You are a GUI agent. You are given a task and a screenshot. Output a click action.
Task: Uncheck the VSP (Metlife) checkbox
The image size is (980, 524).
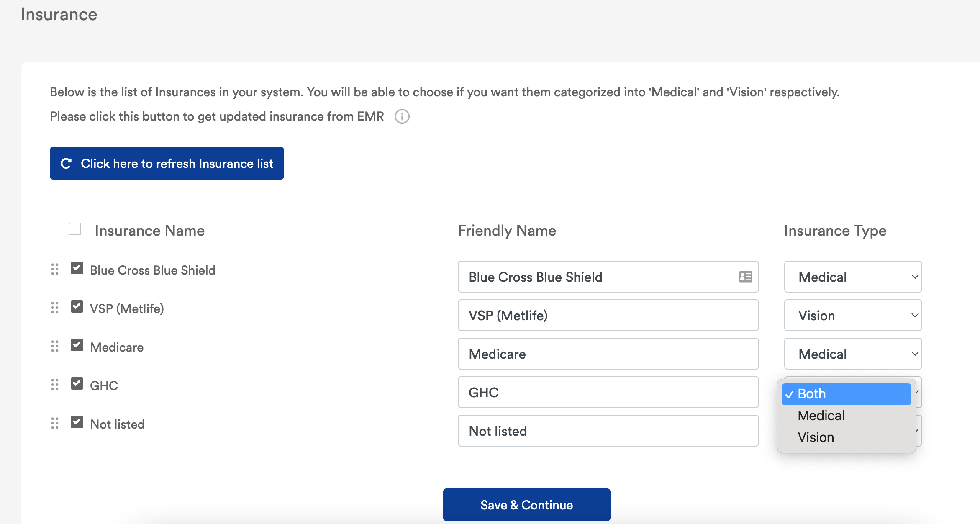coord(77,307)
